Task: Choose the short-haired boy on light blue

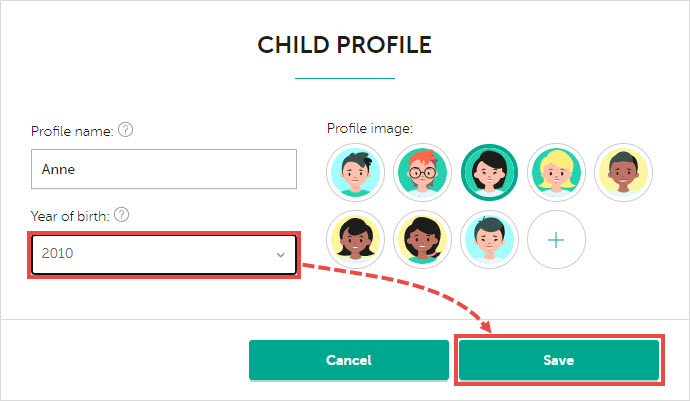Action: click(x=489, y=239)
